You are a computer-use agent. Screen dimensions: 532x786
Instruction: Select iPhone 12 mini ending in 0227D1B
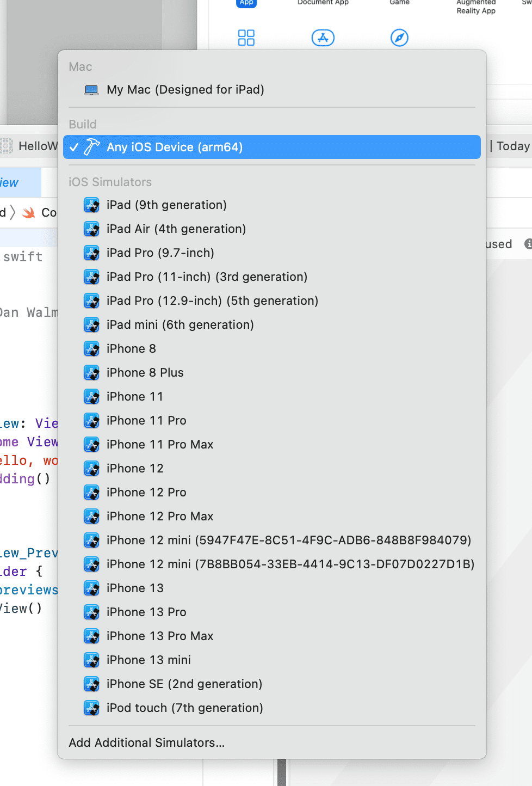[x=290, y=564]
